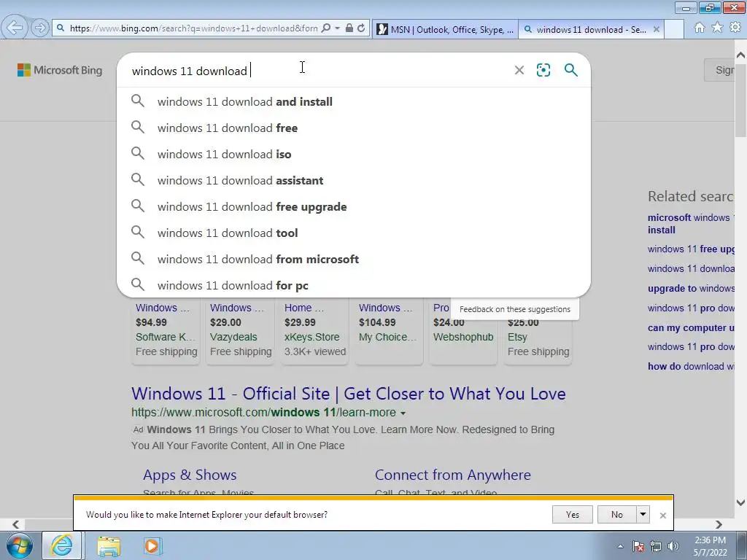
Task: Click No on default browser prompt
Action: (617, 514)
